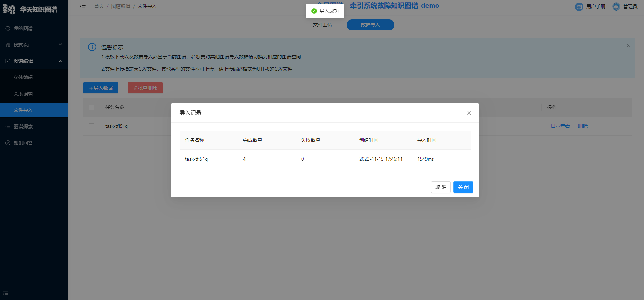Click the 取消 button in dialog
644x300 pixels.
tap(440, 187)
